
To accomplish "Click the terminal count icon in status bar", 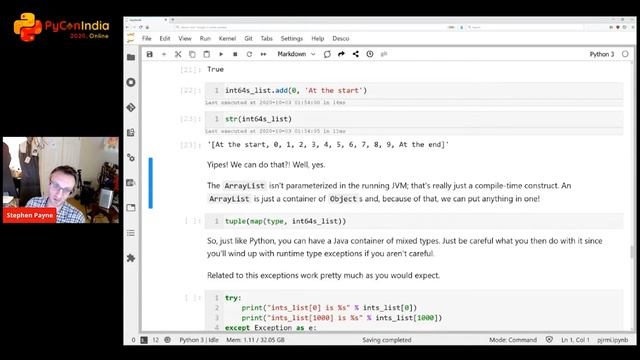I will (x=144, y=340).
